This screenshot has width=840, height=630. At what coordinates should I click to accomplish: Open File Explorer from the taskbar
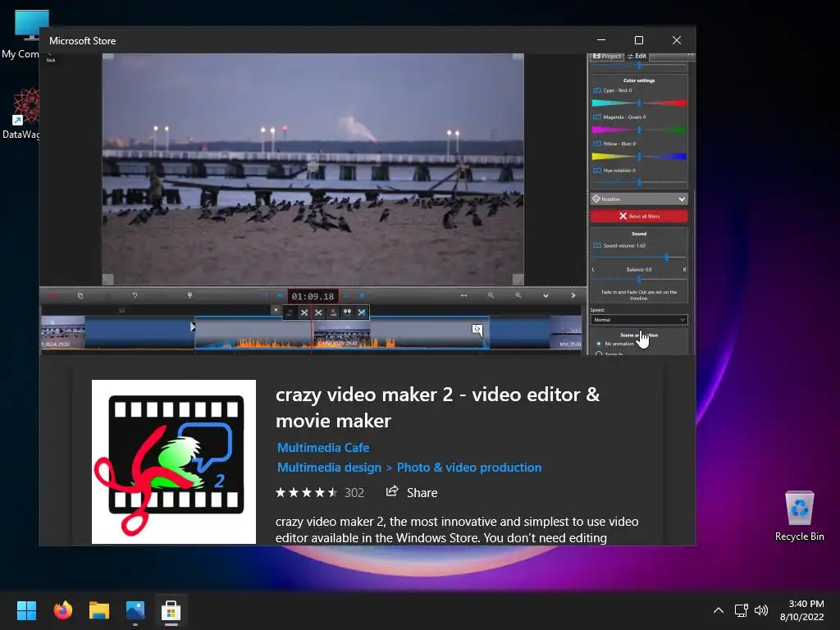pos(99,610)
